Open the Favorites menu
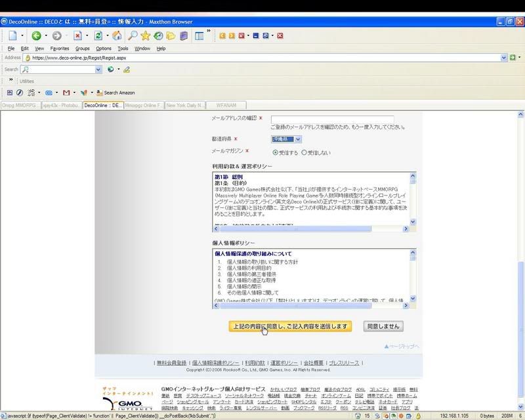The width and height of the screenshot is (525, 420). (x=60, y=49)
